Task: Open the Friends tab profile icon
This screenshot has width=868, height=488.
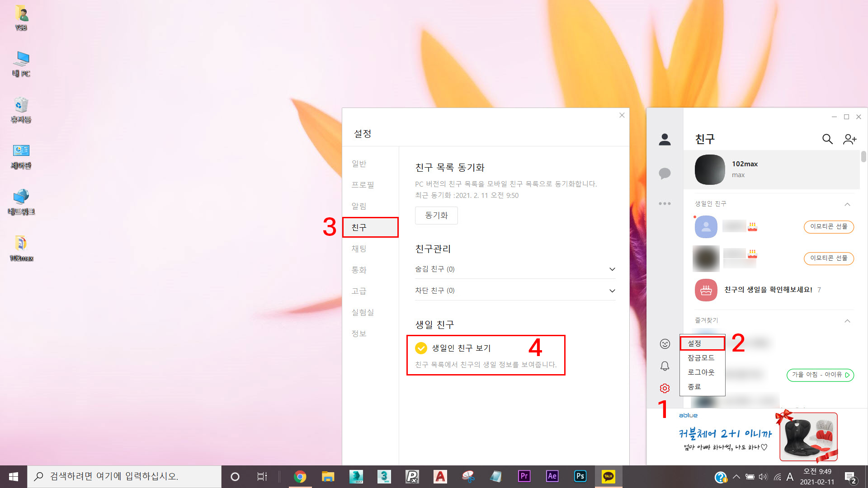Action: coord(665,140)
